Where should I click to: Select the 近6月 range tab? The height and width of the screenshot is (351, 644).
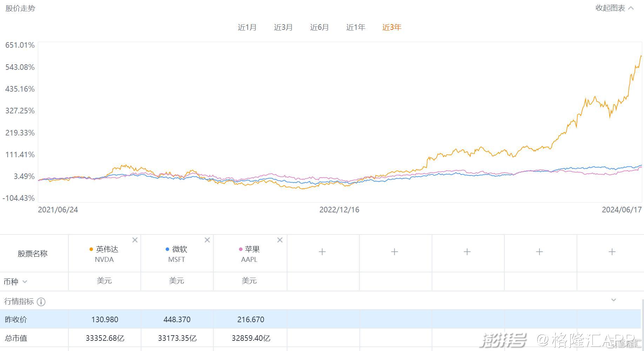click(319, 27)
